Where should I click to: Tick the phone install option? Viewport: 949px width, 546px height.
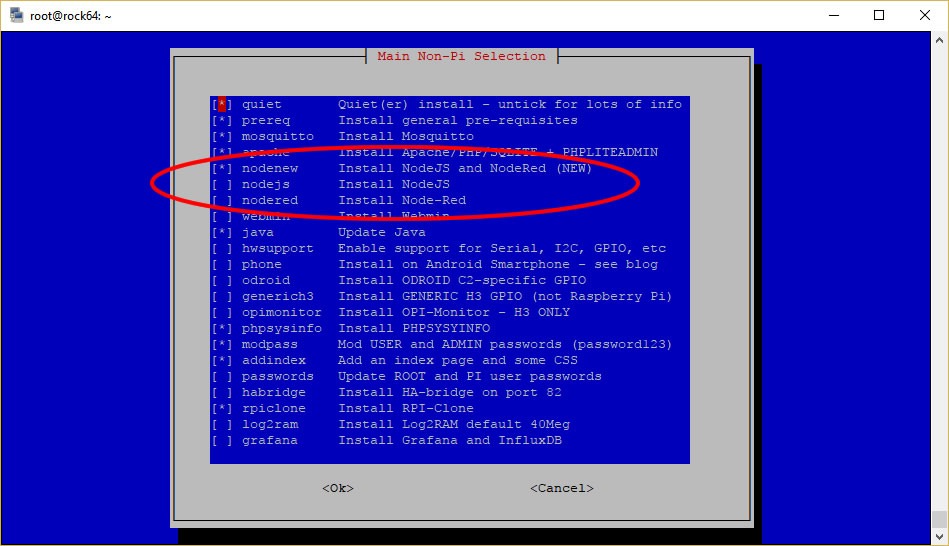222,265
